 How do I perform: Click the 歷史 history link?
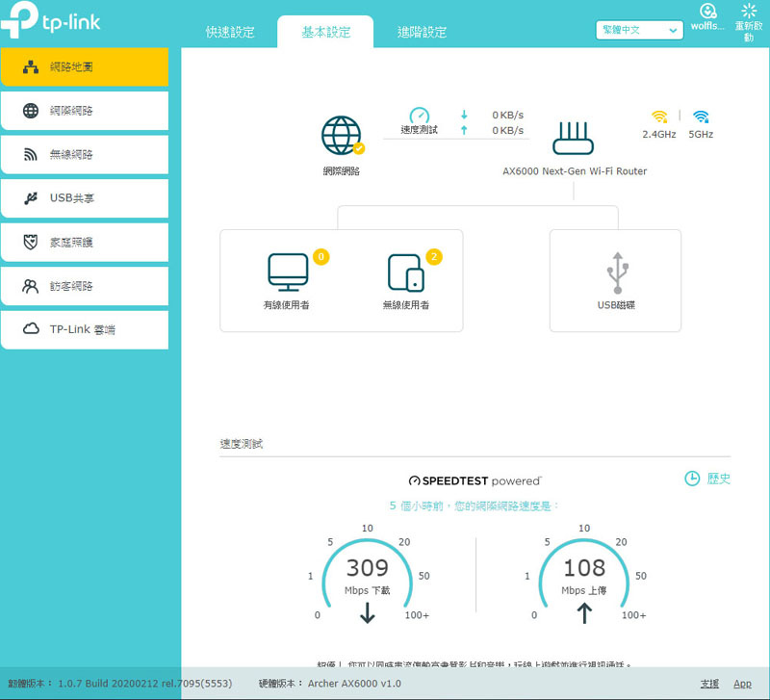(718, 479)
